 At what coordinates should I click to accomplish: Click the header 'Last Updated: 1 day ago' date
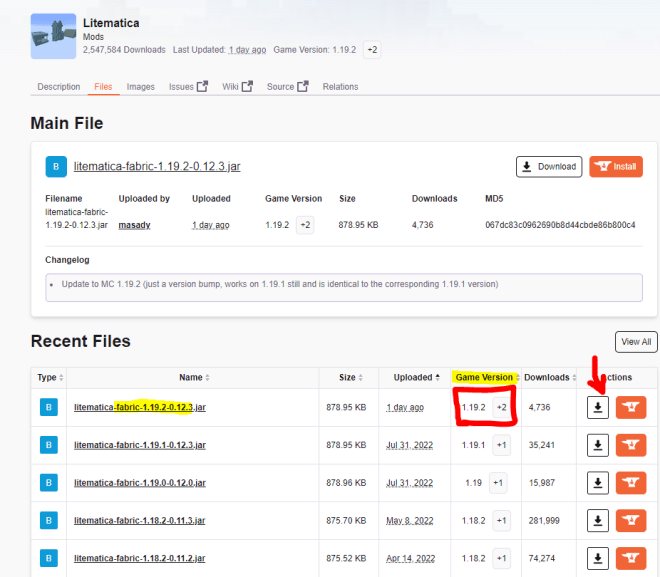[247, 50]
